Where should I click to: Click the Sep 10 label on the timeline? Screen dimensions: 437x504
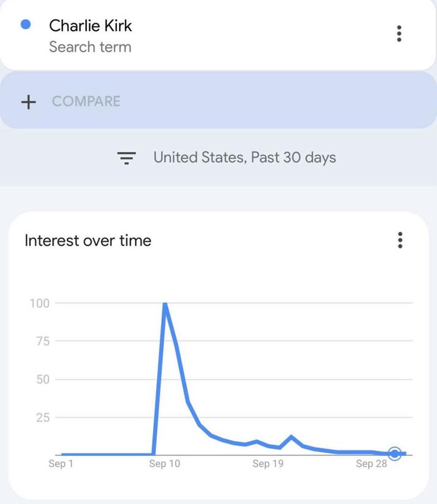coord(164,464)
